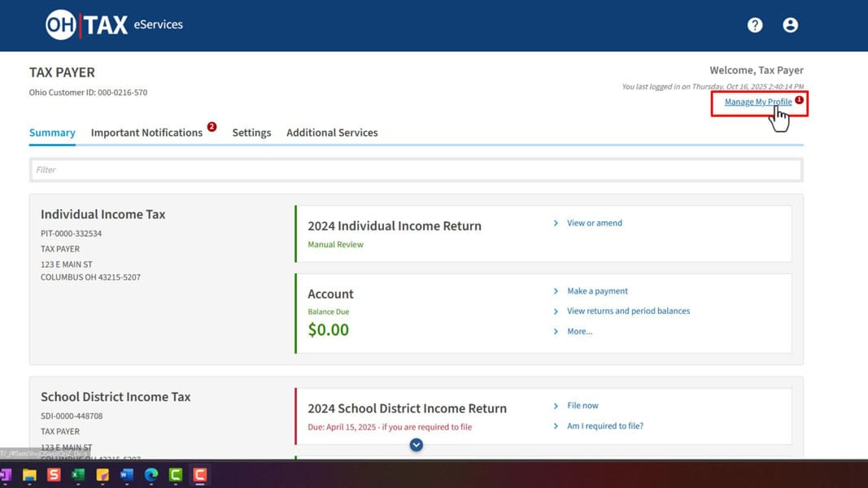The height and width of the screenshot is (488, 868).
Task: Open green Camtasia icon in taskbar
Action: pyautogui.click(x=176, y=475)
